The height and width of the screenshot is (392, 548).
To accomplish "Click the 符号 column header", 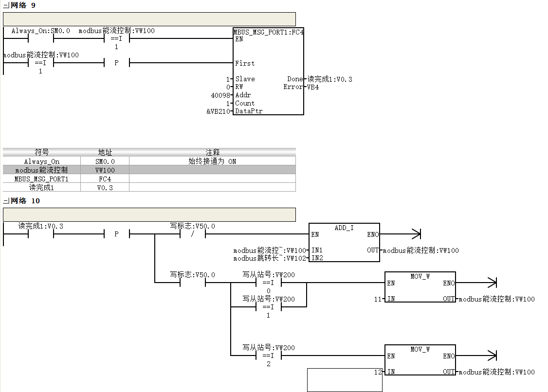I will point(41,152).
